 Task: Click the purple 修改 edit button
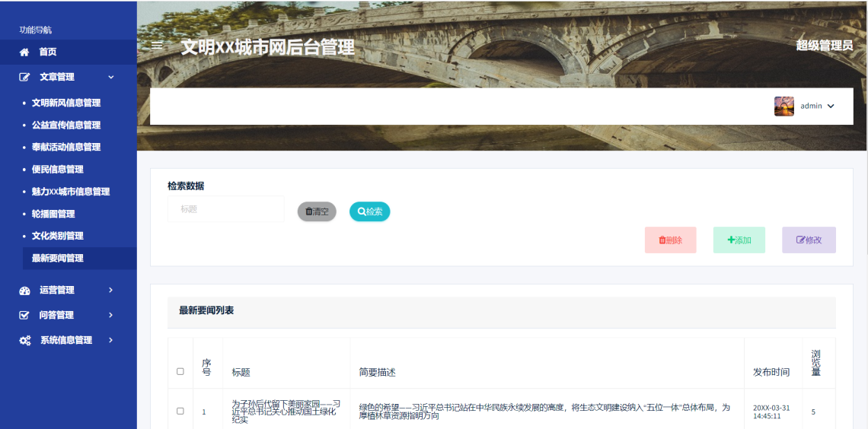[809, 240]
